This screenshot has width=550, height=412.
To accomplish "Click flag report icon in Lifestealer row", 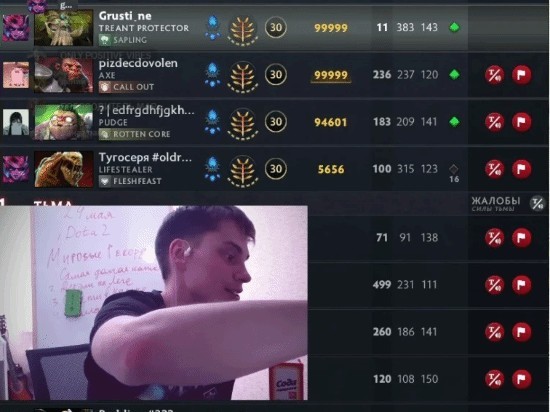I will tap(522, 169).
